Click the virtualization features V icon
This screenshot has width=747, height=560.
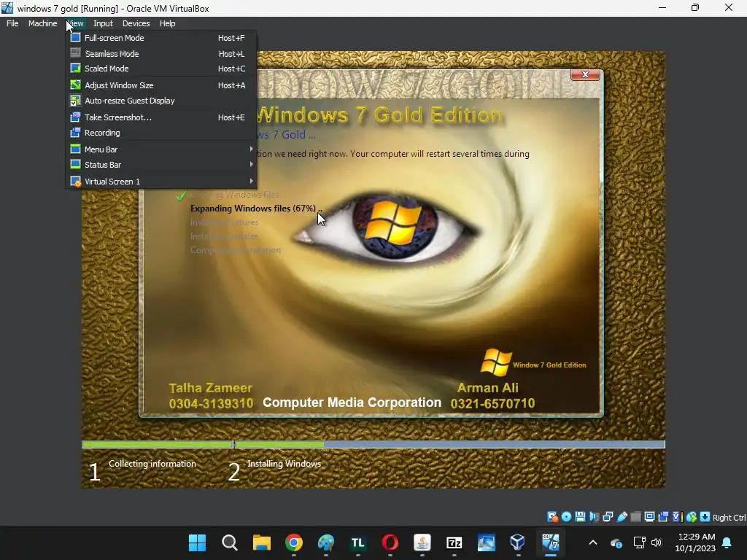click(x=677, y=517)
